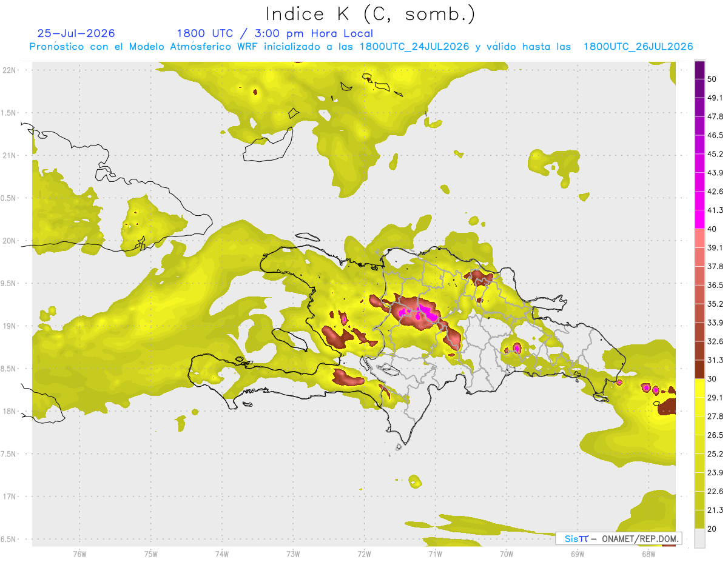Click the 71W longitude label
The height and width of the screenshot is (562, 728).
tap(435, 554)
